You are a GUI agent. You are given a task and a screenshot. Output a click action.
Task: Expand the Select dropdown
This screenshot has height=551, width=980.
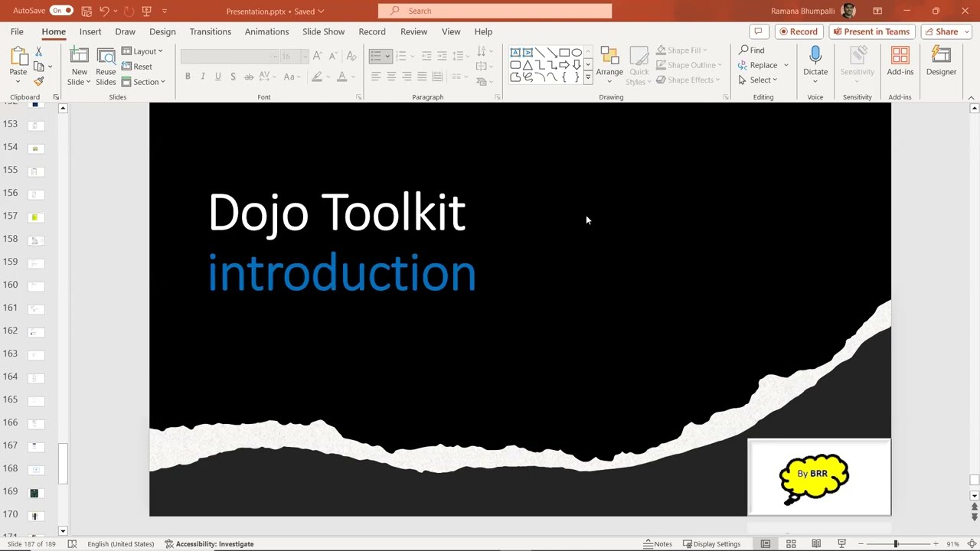tap(758, 80)
